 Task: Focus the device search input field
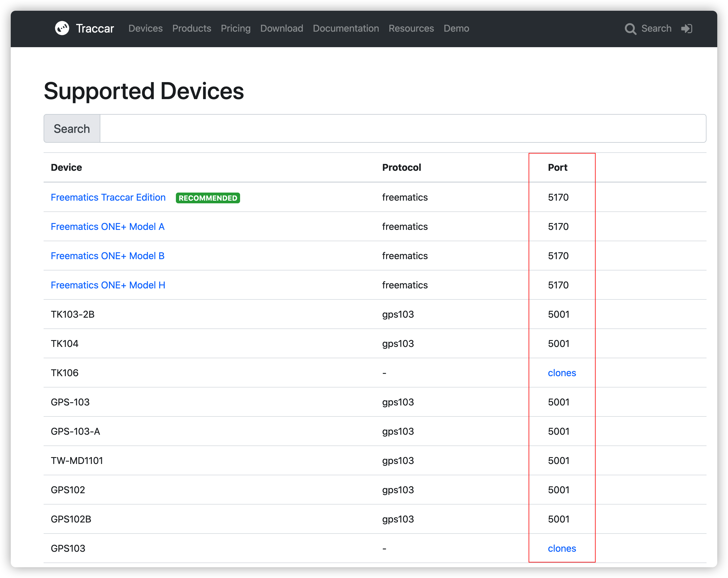tap(403, 129)
